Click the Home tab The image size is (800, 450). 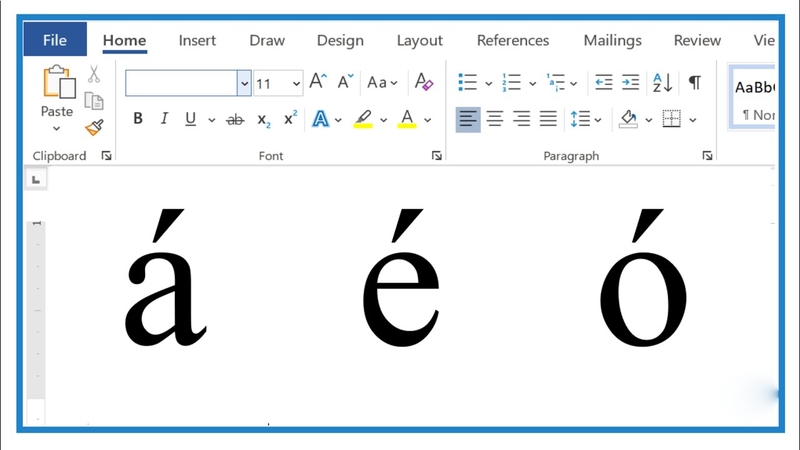pyautogui.click(x=124, y=41)
